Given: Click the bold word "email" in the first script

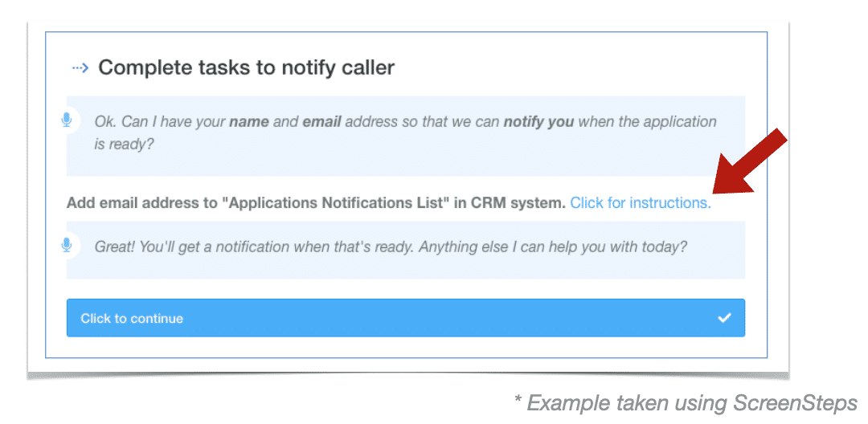Looking at the screenshot, I should tap(321, 121).
